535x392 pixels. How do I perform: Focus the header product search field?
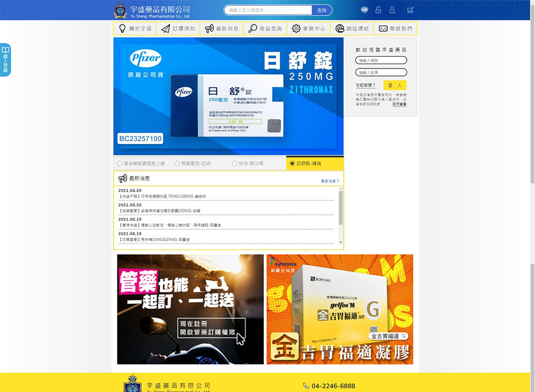pyautogui.click(x=268, y=10)
